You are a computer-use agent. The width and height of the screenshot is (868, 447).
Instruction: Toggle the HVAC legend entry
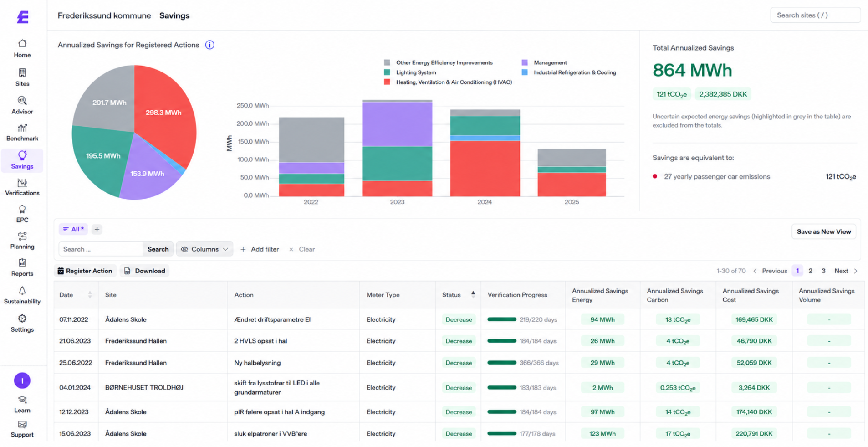[x=448, y=82]
